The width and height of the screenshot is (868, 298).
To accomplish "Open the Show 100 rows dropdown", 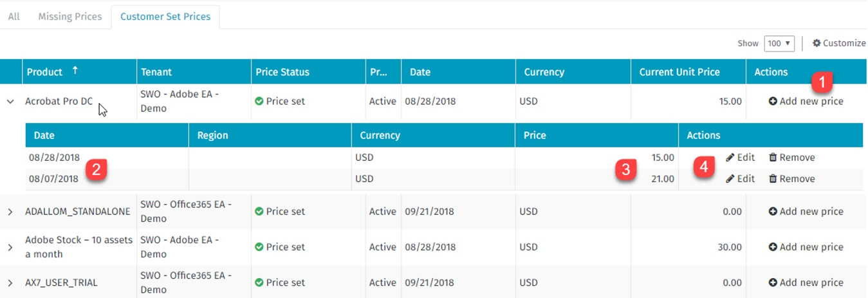I will pyautogui.click(x=779, y=44).
